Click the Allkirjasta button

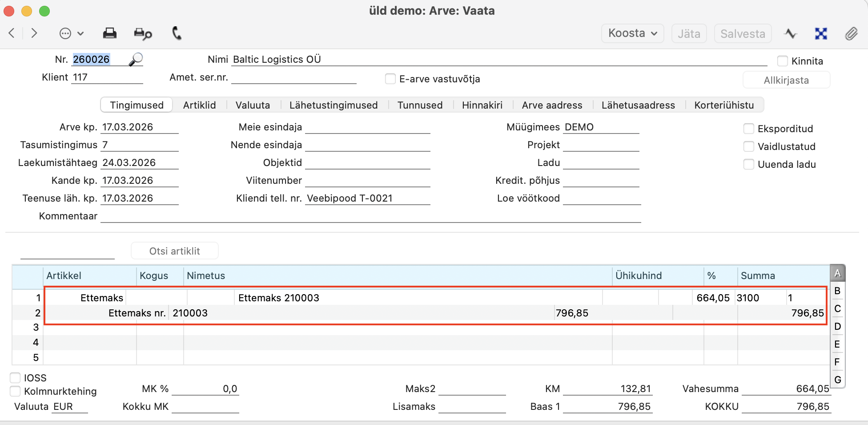point(786,80)
